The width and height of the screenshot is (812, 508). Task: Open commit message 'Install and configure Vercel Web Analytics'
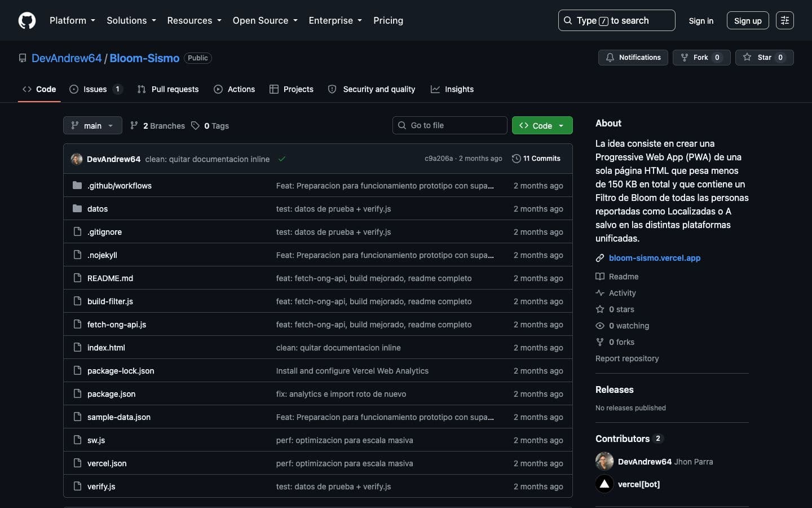pyautogui.click(x=352, y=371)
